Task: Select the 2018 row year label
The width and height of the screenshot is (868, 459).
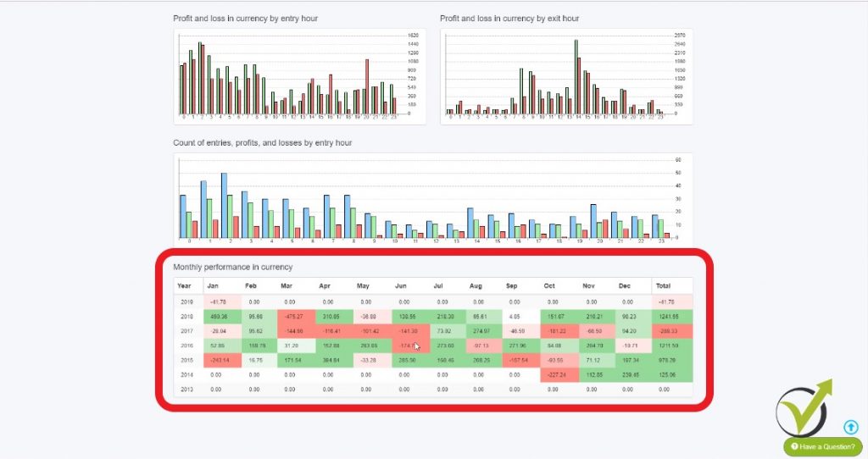Action: click(x=186, y=316)
